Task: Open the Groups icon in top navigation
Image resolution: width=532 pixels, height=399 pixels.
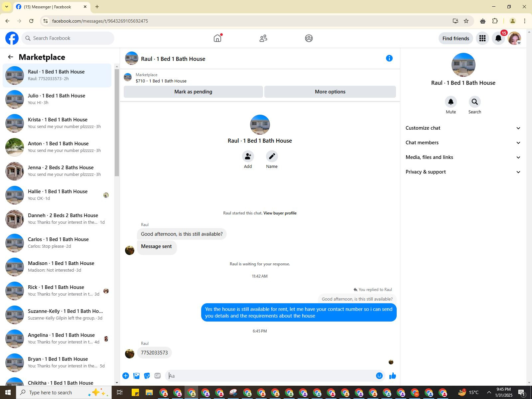Action: point(309,38)
